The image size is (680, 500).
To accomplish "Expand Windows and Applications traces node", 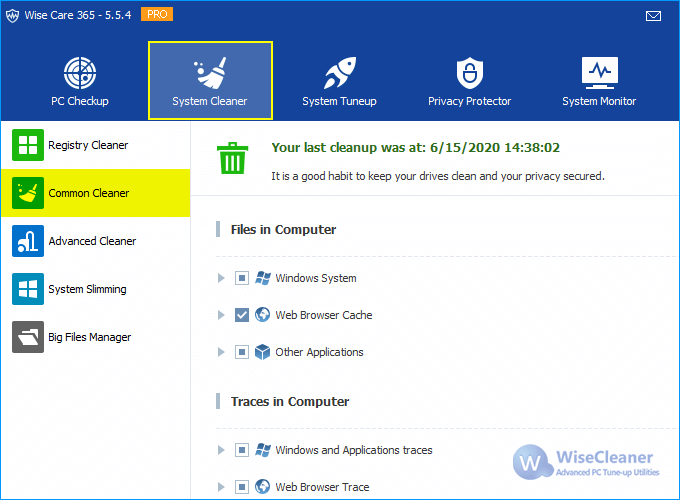I will pyautogui.click(x=221, y=450).
